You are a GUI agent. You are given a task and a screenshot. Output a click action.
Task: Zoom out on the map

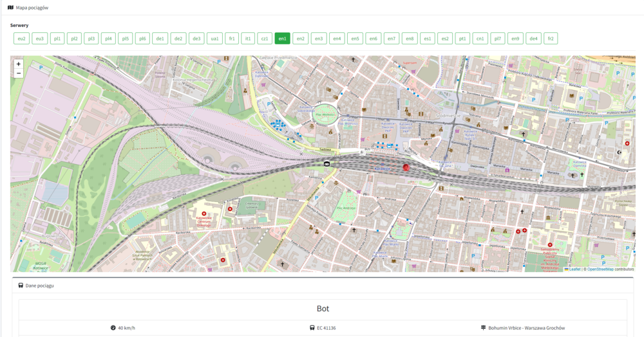tap(19, 73)
